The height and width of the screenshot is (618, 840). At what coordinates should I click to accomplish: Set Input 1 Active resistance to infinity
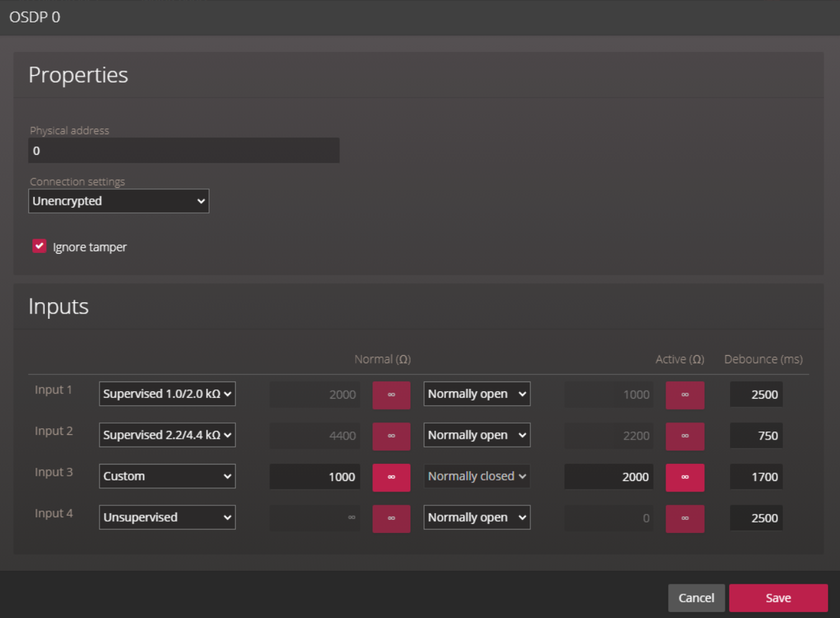685,395
